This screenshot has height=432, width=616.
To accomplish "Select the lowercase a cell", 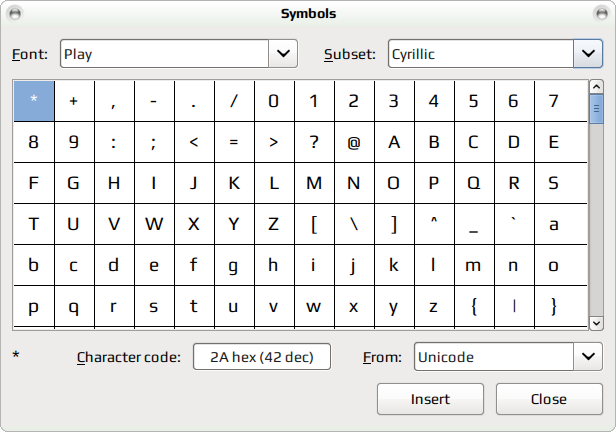I will pyautogui.click(x=554, y=224).
